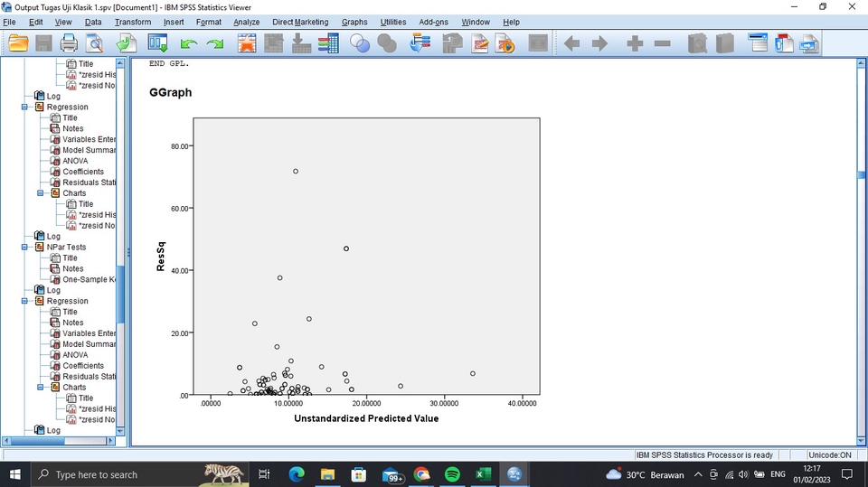Screen dimensions: 868x487
Task: Open the Graphs menu
Action: point(354,22)
